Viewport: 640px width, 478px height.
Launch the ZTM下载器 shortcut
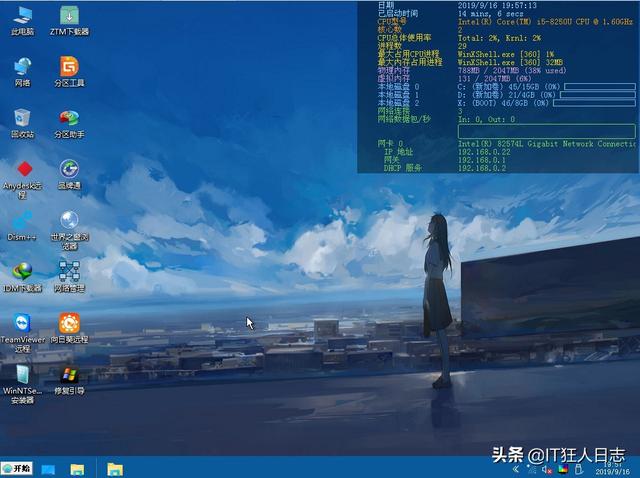point(69,20)
